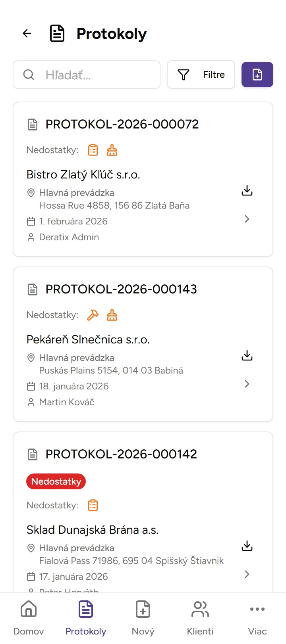Viewport: 286px width, 644px height.
Task: Download the protocol for Sklad Dunajská Brána
Action: (247, 546)
